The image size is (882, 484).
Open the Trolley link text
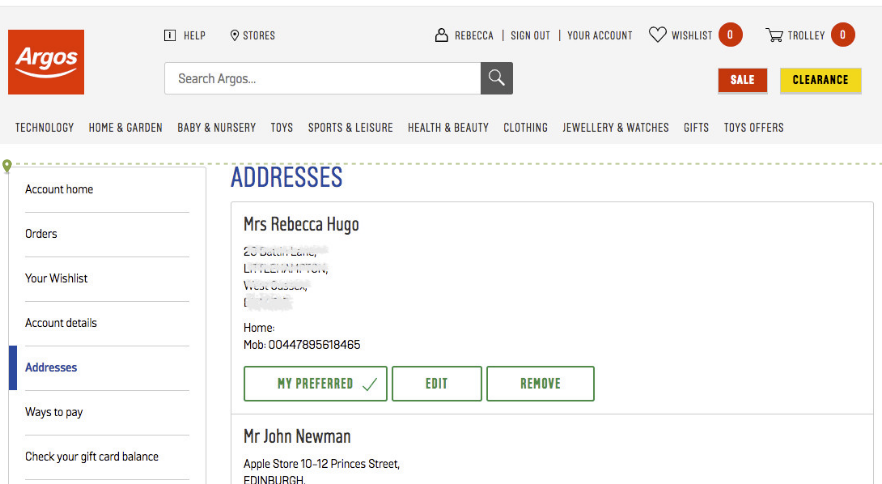(x=806, y=35)
